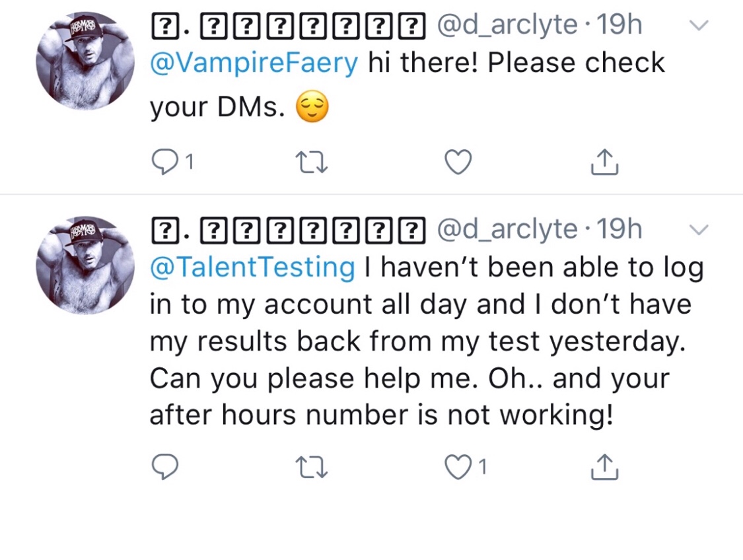The height and width of the screenshot is (560, 743).
Task: Tap profile picture on second tweet
Action: (85, 265)
